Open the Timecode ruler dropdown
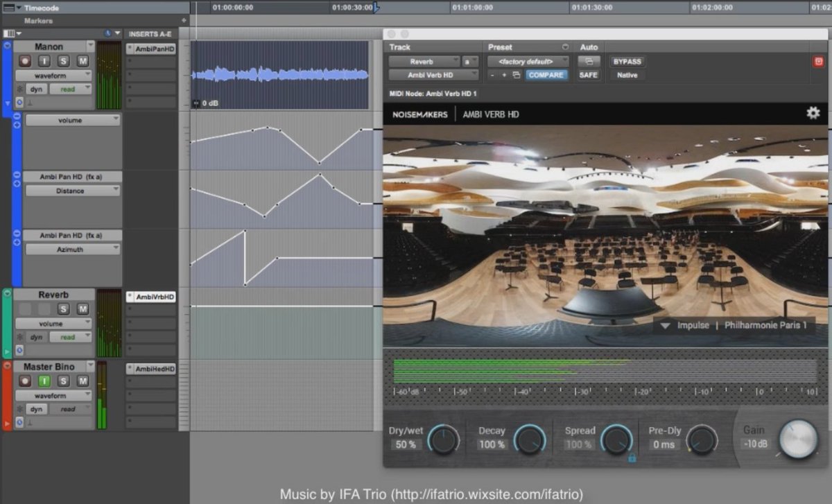The image size is (832, 504). tap(18, 8)
